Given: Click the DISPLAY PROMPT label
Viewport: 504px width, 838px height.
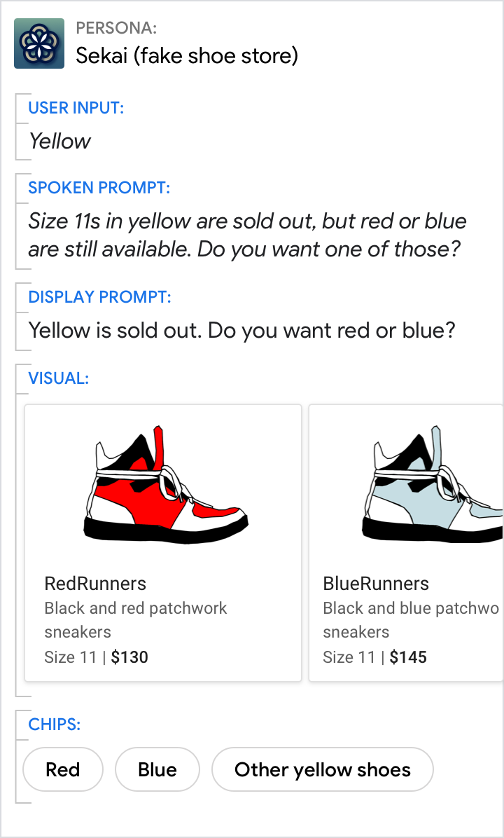Looking at the screenshot, I should pos(99,297).
